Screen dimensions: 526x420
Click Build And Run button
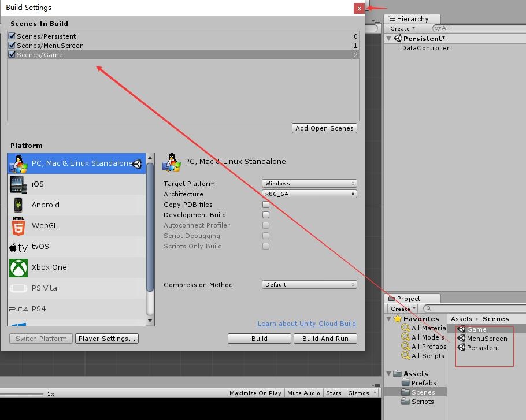(325, 339)
